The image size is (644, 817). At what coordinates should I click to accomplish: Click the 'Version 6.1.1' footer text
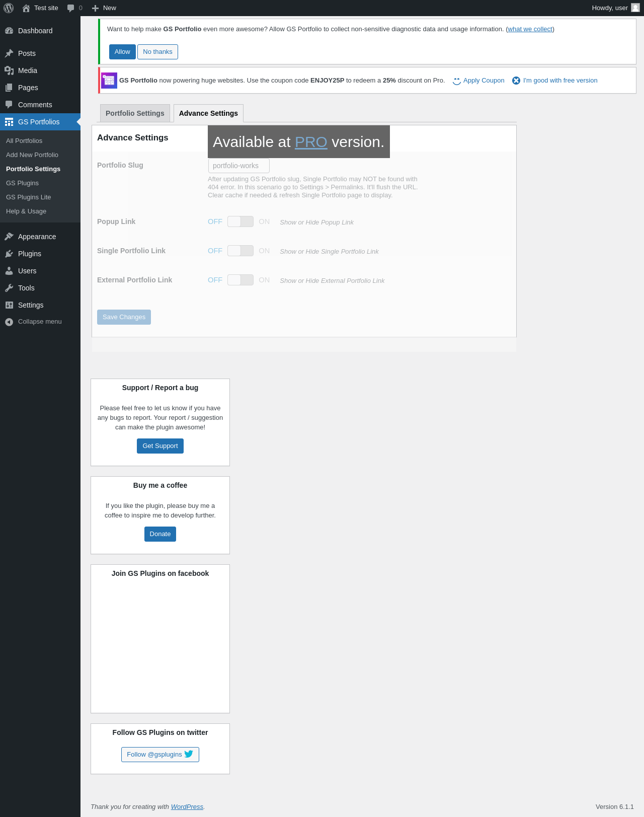(614, 806)
